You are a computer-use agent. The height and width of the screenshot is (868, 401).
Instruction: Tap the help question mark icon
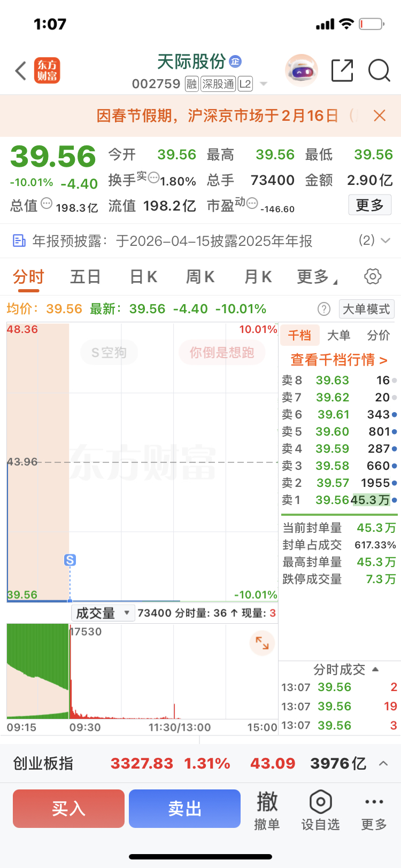tap(324, 309)
